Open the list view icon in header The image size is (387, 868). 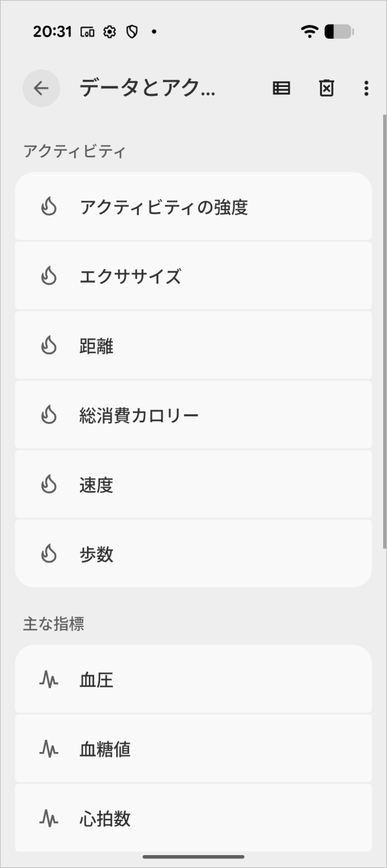[281, 88]
